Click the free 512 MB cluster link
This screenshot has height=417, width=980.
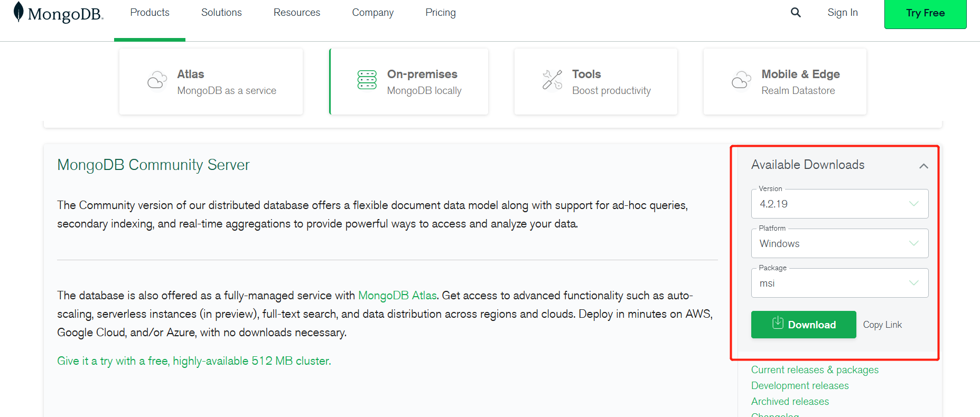194,361
